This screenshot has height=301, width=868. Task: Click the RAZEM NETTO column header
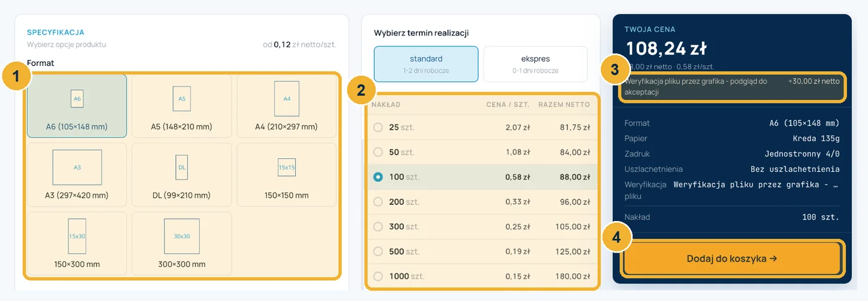pyautogui.click(x=564, y=104)
